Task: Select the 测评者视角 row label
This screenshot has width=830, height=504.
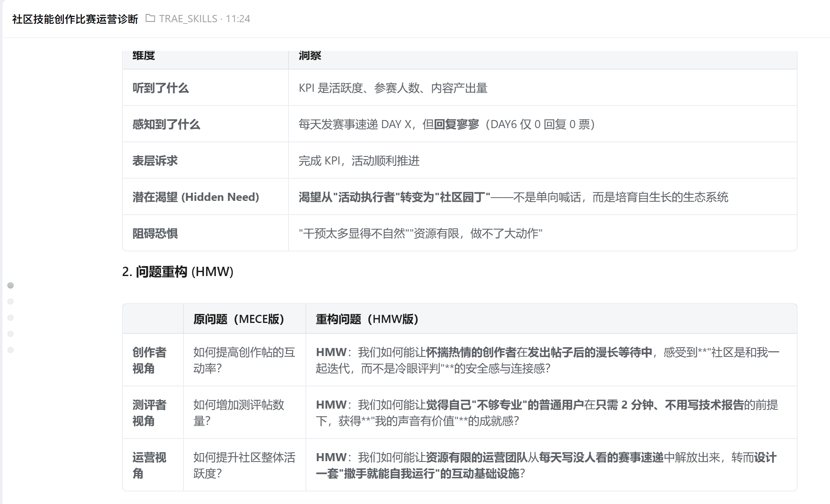Action: pos(149,413)
